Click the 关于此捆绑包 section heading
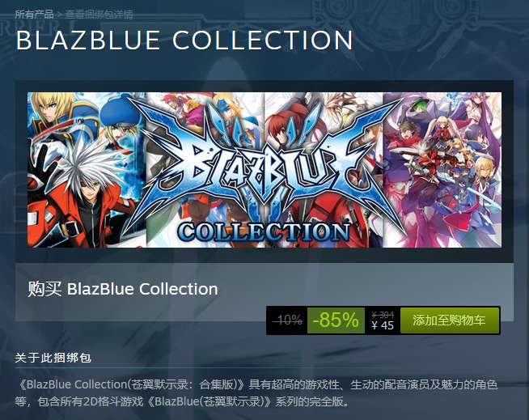Viewport: 529px width, 420px height. [53, 358]
